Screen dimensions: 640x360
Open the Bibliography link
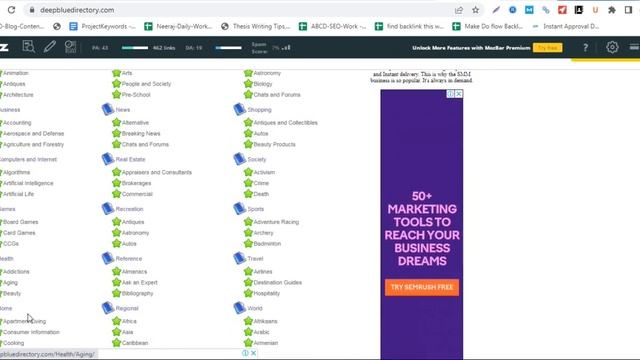click(138, 293)
